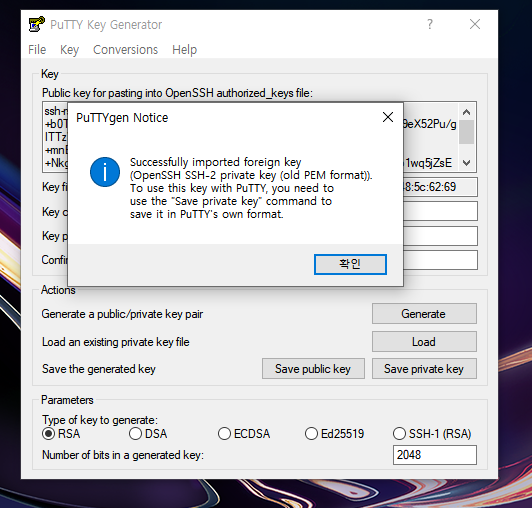Open the Help menu

pos(184,50)
